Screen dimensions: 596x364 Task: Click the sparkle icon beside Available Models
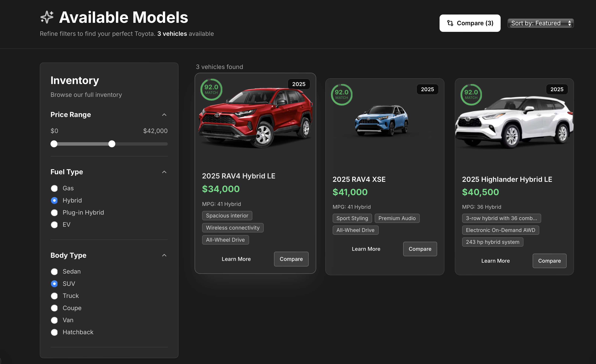[x=47, y=17]
